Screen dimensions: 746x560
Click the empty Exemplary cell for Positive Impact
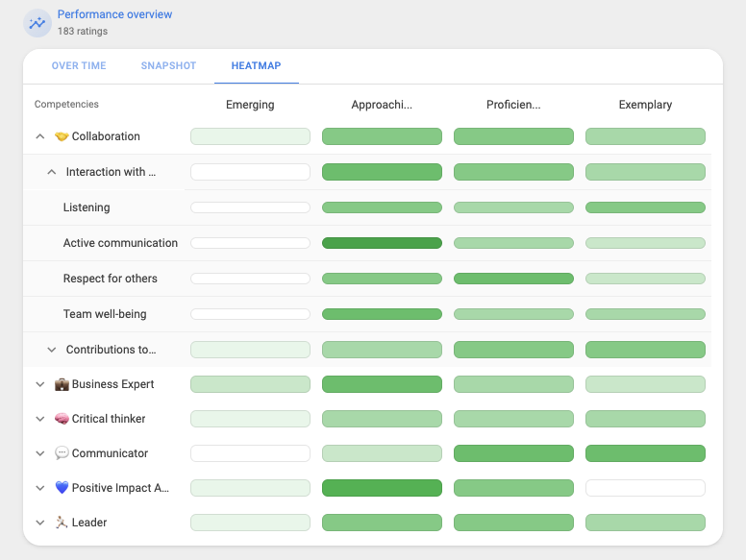(645, 488)
